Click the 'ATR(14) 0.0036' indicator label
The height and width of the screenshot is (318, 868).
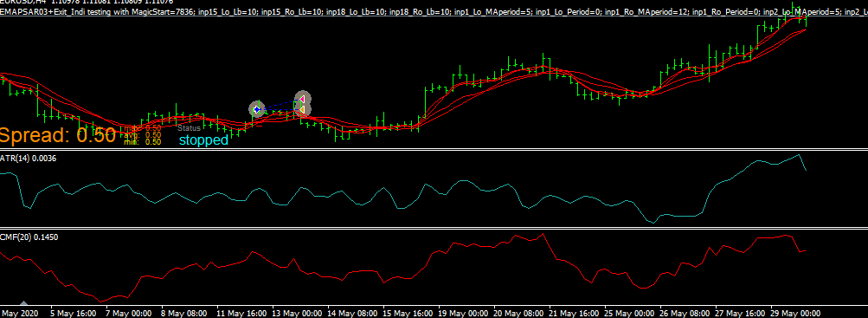(29, 159)
